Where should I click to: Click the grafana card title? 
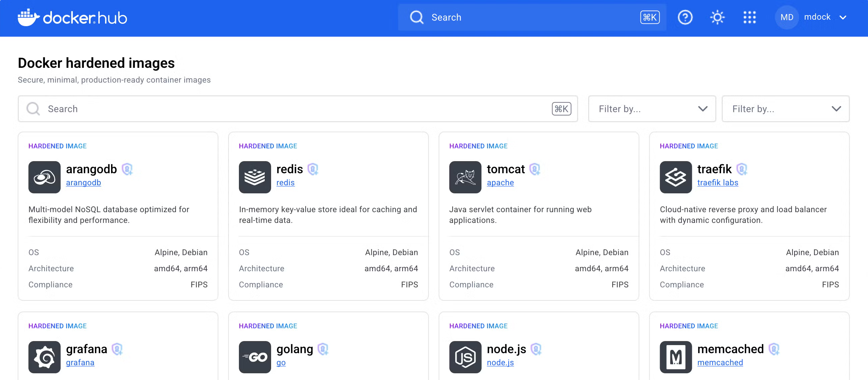click(87, 349)
